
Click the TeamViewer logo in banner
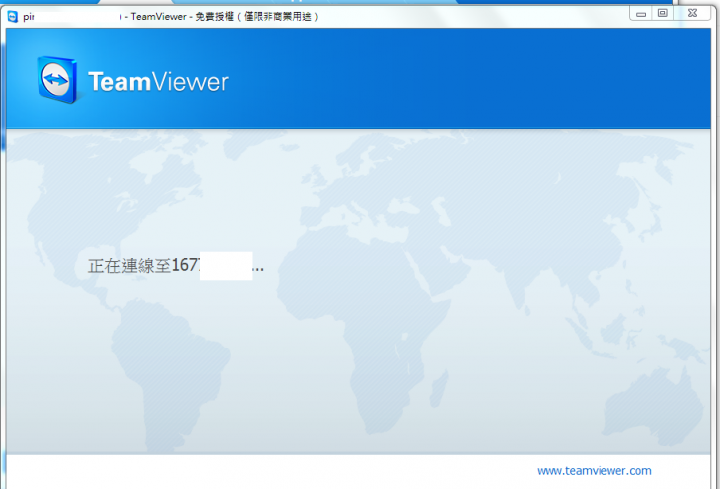tap(57, 80)
